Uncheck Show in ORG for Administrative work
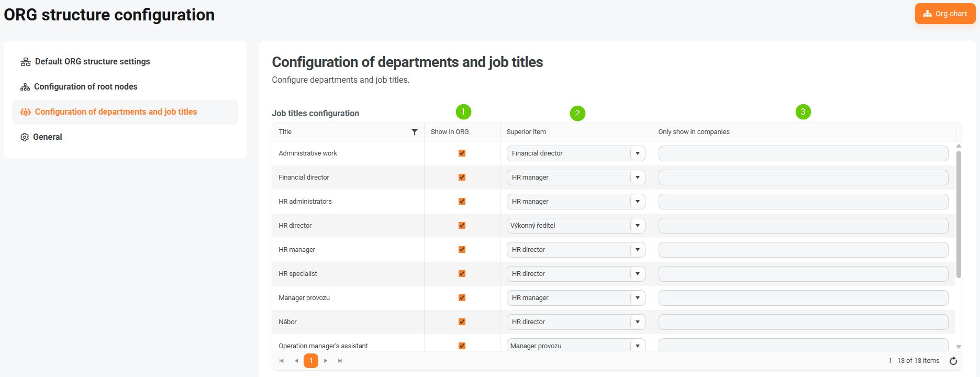980x377 pixels. (462, 153)
